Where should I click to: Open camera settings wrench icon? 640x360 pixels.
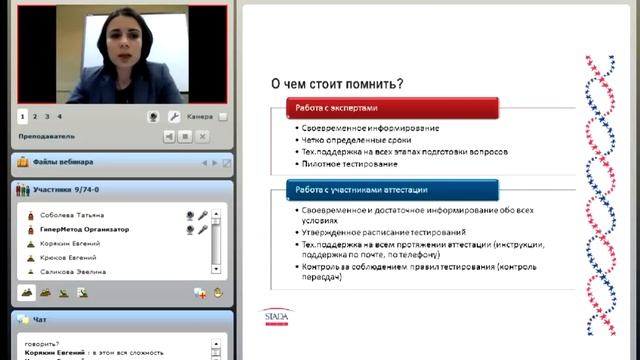tap(174, 117)
